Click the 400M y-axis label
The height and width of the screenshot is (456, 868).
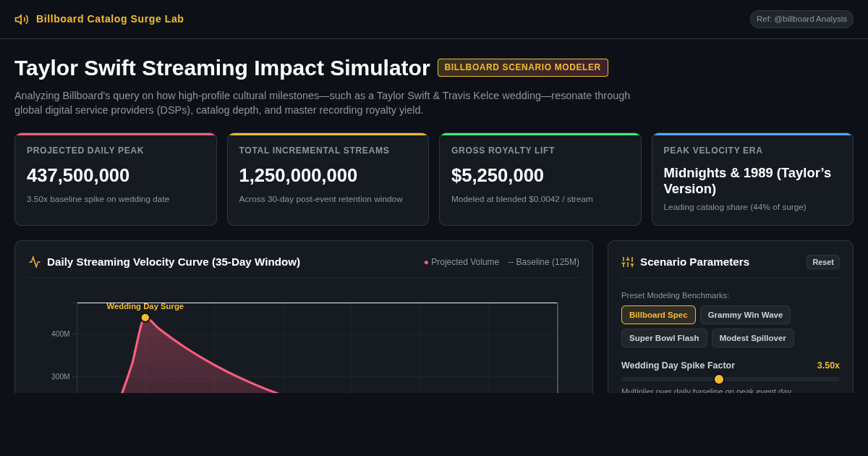point(61,334)
